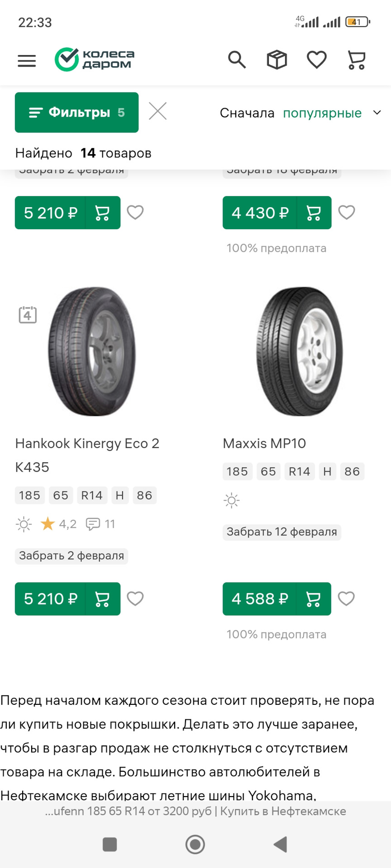This screenshot has height=868, width=391.
Task: Open the hamburger navigation menu
Action: coord(27,61)
